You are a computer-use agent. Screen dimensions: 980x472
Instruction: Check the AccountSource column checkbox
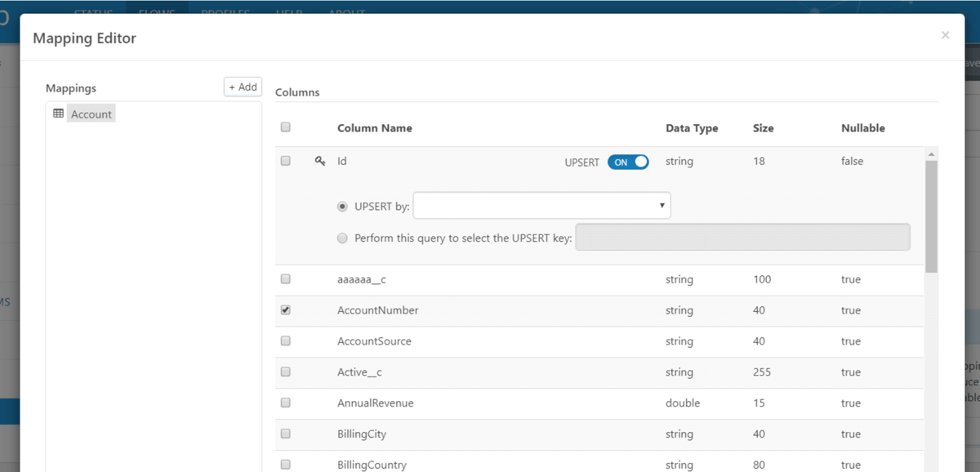click(x=286, y=341)
